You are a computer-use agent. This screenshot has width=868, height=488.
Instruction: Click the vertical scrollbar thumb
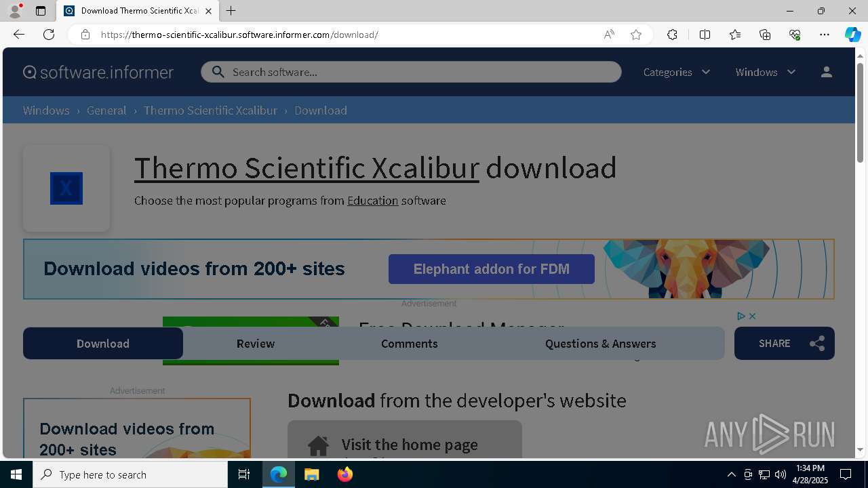[x=860, y=113]
